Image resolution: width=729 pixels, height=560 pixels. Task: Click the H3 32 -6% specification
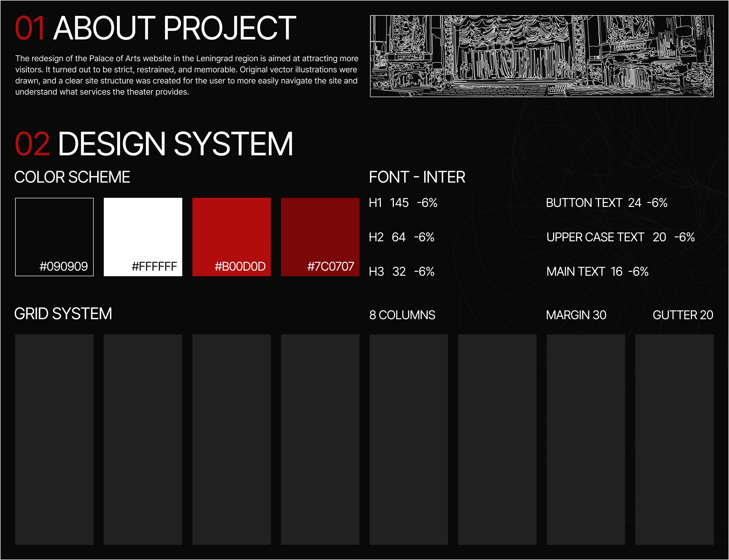coord(401,271)
